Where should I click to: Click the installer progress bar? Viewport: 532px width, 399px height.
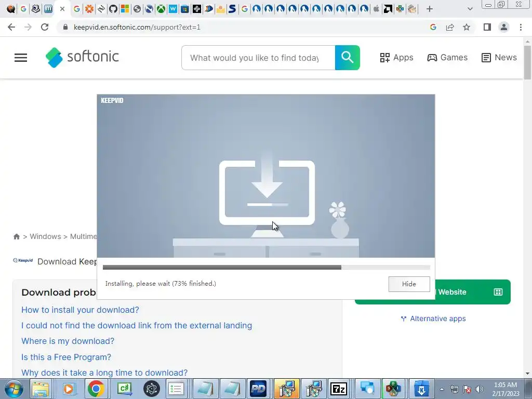coord(267,268)
